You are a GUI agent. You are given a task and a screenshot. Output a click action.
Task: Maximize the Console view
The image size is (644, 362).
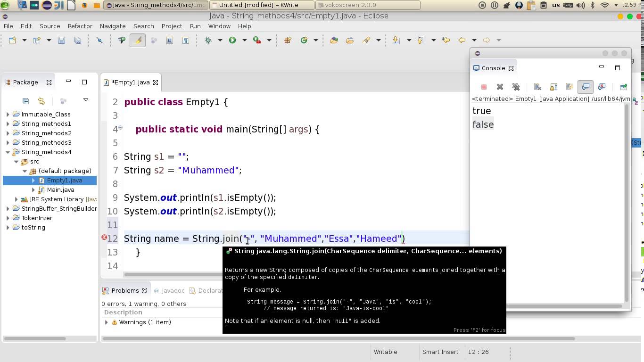point(618,68)
